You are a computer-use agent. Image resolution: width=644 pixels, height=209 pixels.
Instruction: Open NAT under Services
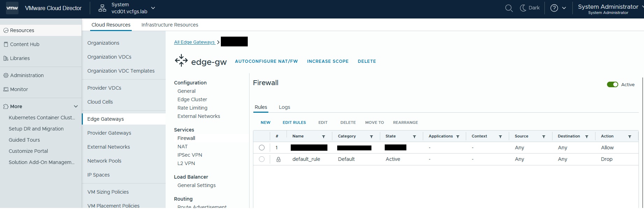(x=182, y=147)
